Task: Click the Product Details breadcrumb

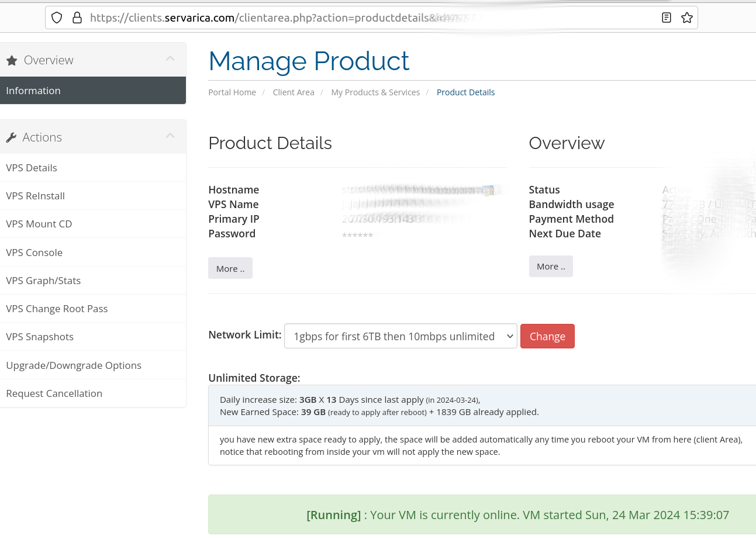Action: [465, 92]
